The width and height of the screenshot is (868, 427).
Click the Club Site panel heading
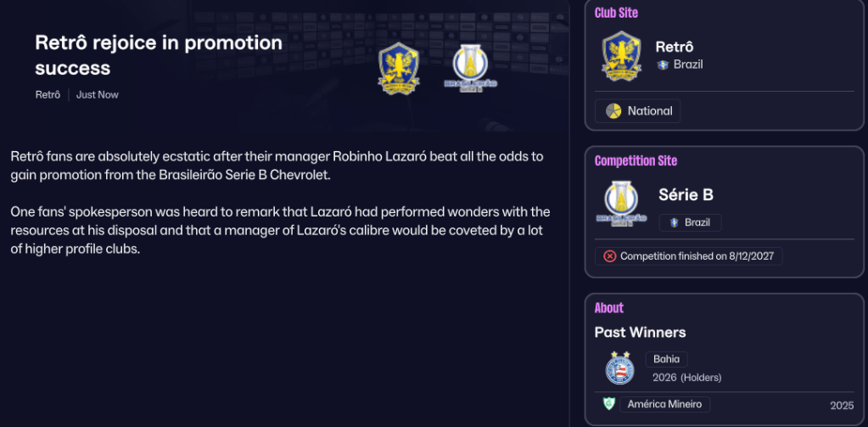(616, 13)
